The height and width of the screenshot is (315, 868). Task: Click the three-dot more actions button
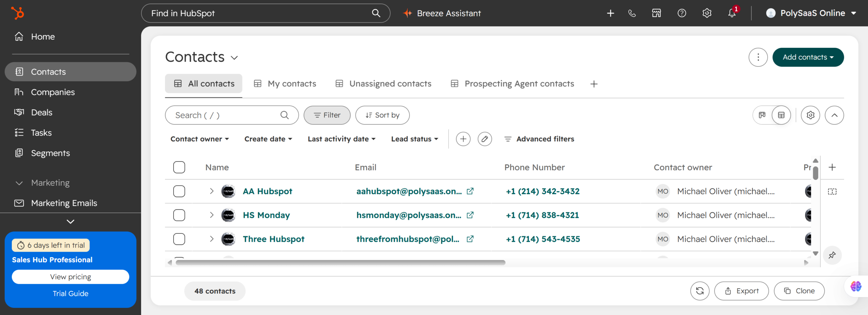coord(758,57)
